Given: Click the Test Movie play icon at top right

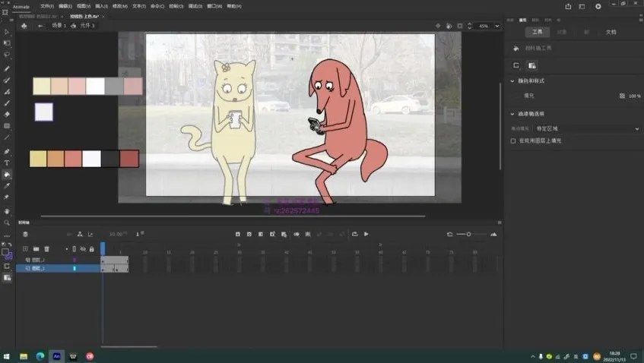Looking at the screenshot, I should pos(598,6).
